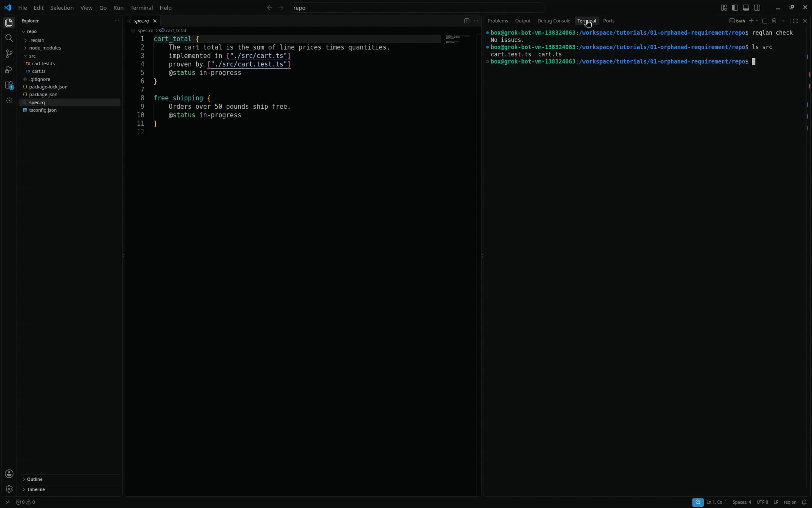Switch to the Debug Console tab

click(554, 21)
